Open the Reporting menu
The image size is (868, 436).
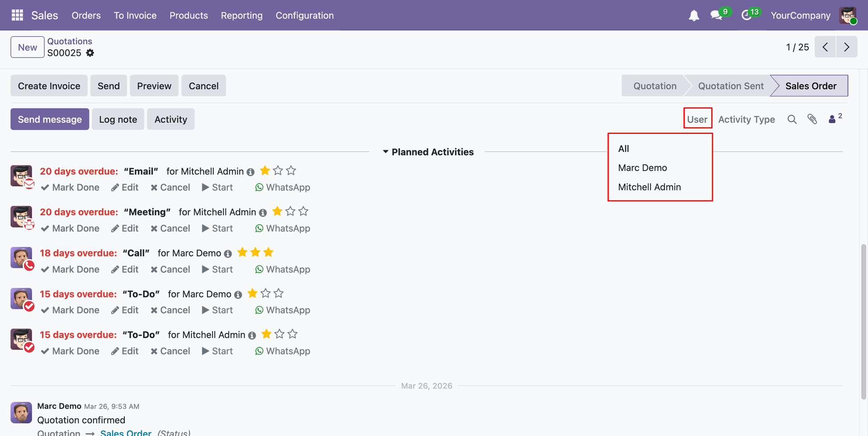coord(241,15)
